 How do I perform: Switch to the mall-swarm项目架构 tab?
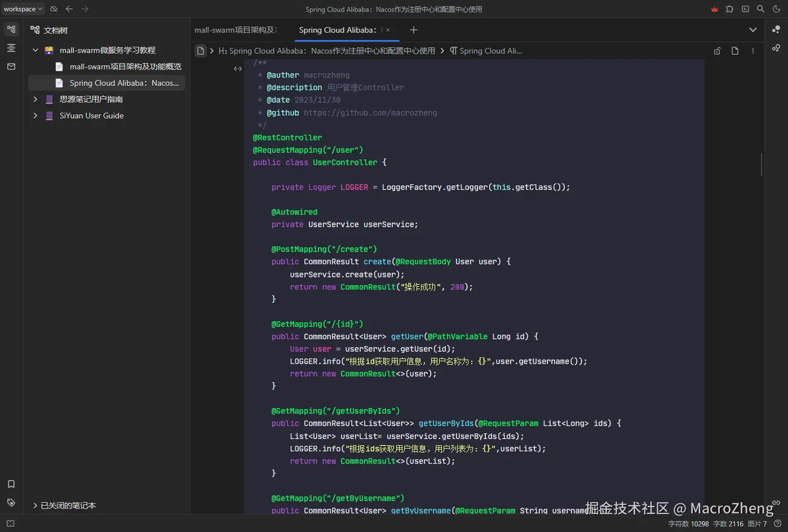(x=236, y=30)
